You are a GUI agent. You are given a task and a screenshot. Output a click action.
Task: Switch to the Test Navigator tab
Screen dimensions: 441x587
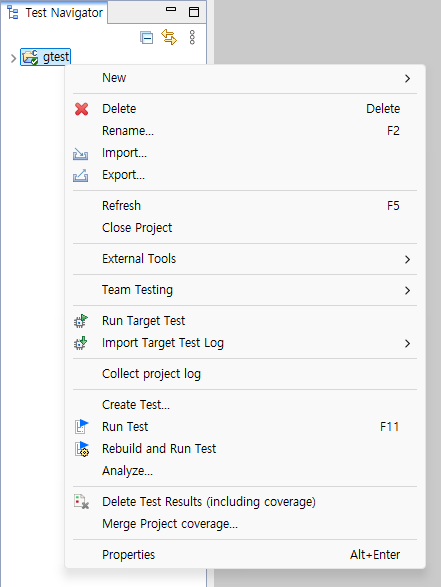click(55, 13)
